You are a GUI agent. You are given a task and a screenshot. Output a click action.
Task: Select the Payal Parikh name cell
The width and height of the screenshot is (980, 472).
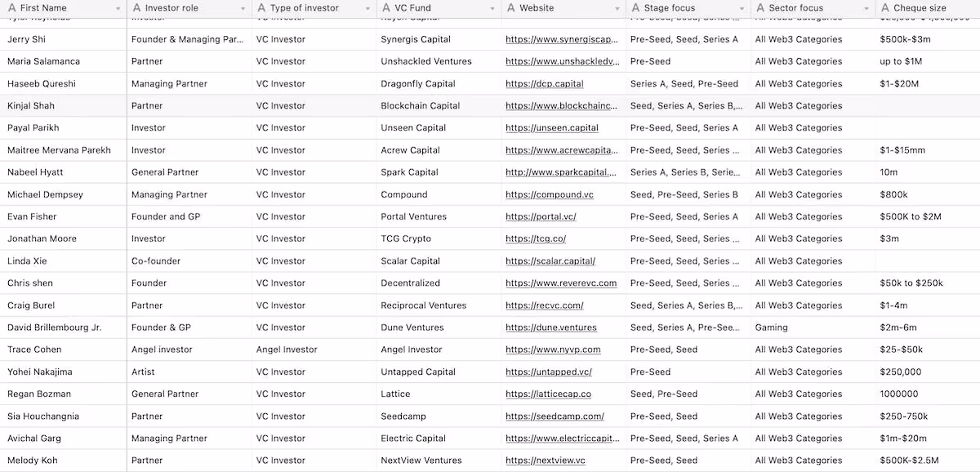pos(64,127)
